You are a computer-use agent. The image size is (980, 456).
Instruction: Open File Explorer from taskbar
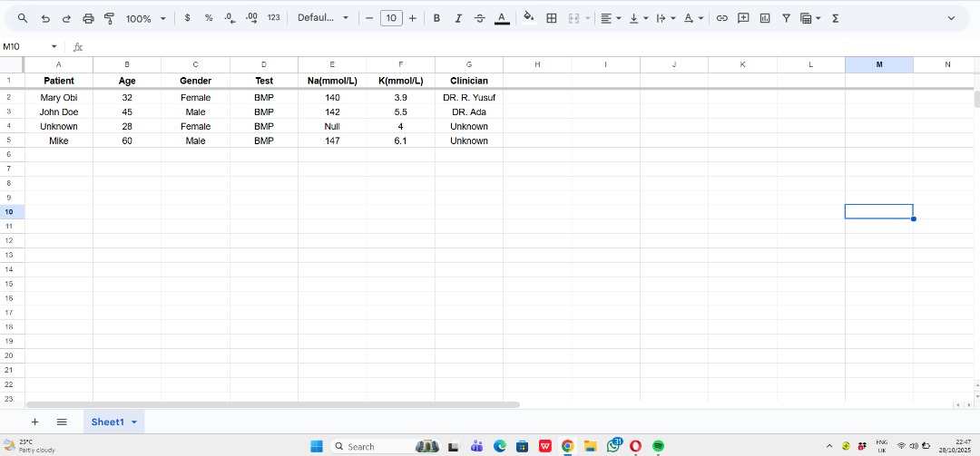point(590,446)
